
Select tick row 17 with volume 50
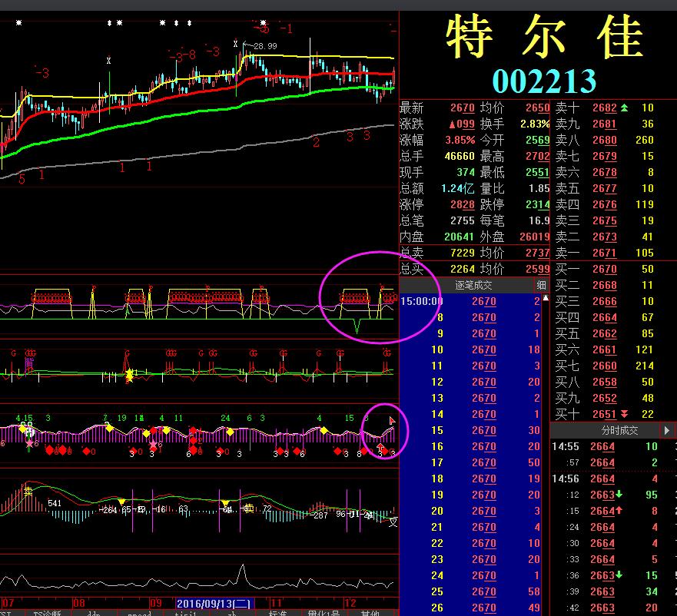tap(470, 462)
